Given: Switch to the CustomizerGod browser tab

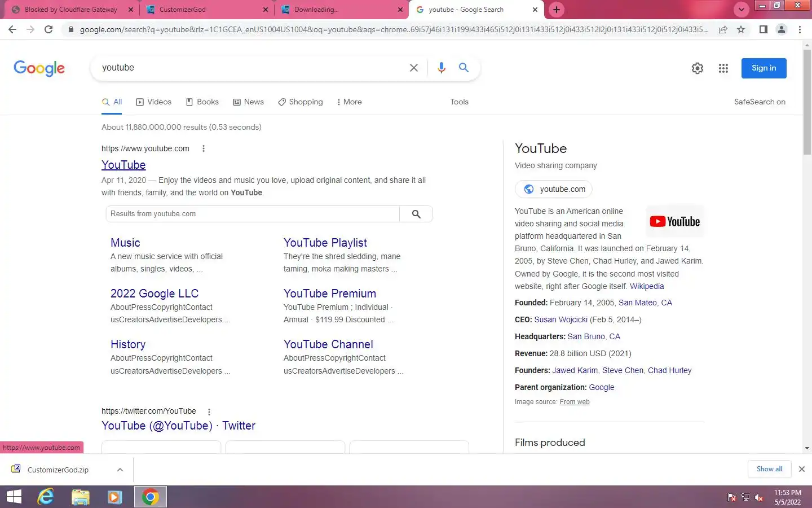Looking at the screenshot, I should (x=207, y=10).
